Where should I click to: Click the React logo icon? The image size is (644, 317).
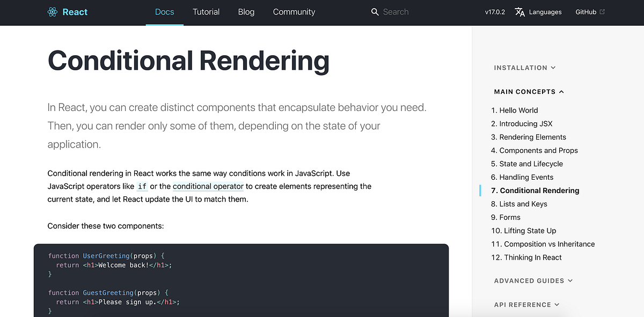click(53, 11)
